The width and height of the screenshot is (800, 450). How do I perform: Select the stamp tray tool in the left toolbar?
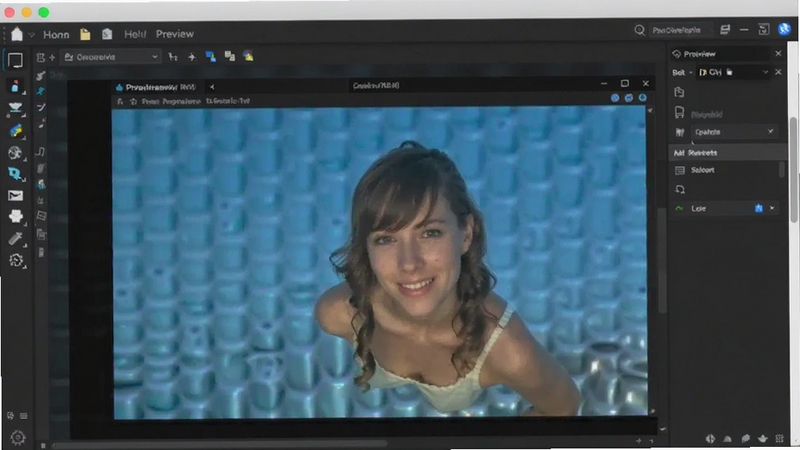[15, 108]
